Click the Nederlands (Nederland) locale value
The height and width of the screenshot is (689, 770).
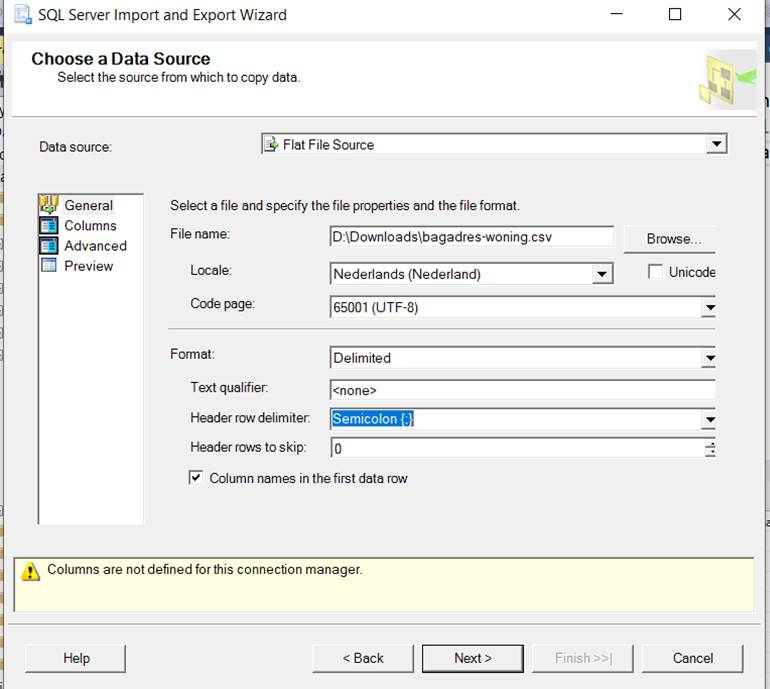pyautogui.click(x=407, y=274)
